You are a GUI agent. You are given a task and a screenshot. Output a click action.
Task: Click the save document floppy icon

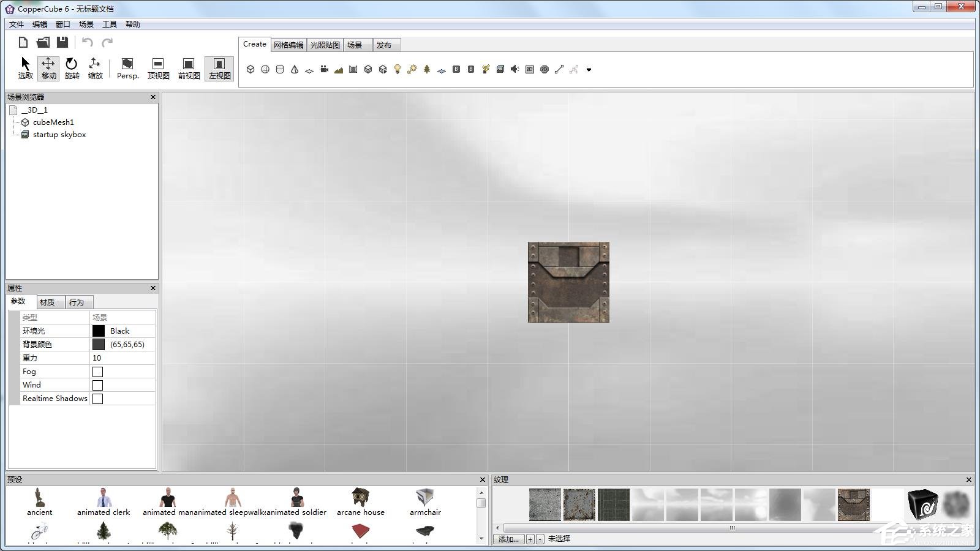coord(62,42)
